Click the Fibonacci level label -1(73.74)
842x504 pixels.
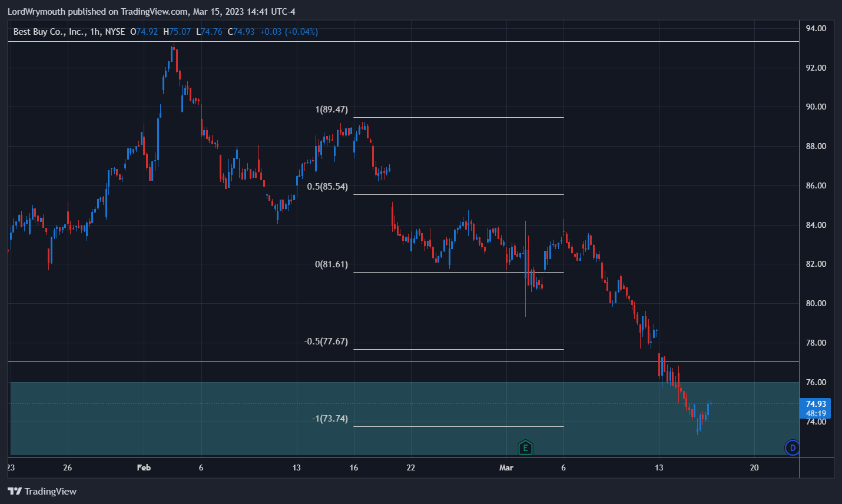click(330, 419)
